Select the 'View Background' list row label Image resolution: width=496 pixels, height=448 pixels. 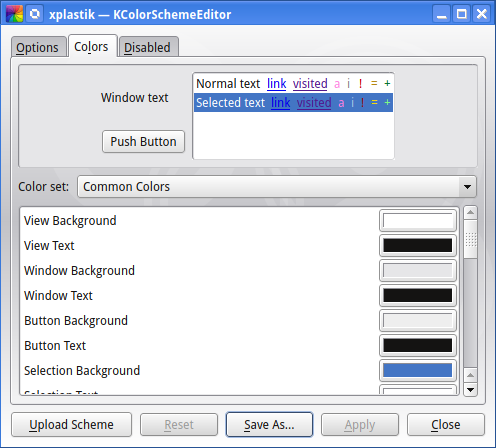pyautogui.click(x=70, y=221)
